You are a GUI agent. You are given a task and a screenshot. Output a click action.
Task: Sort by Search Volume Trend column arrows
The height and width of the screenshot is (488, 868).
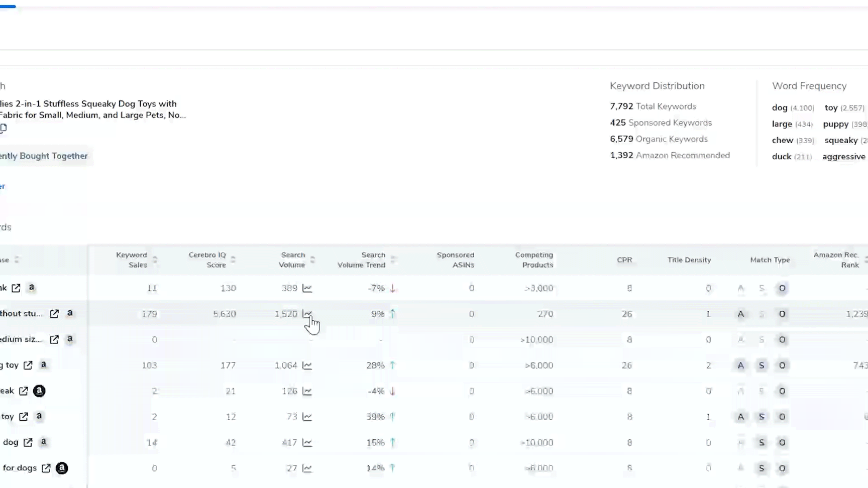point(393,260)
